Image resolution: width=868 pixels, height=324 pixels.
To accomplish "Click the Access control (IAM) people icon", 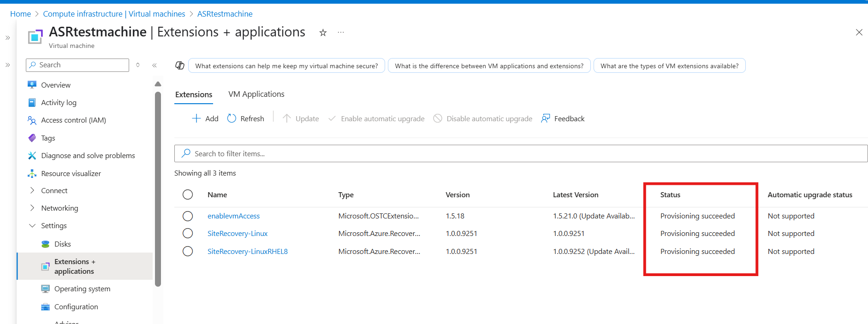I will point(32,120).
